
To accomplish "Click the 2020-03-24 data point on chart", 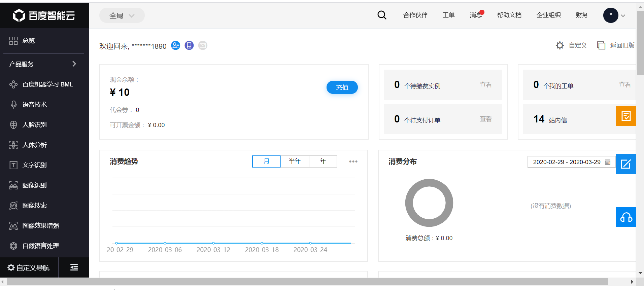I will (310, 243).
